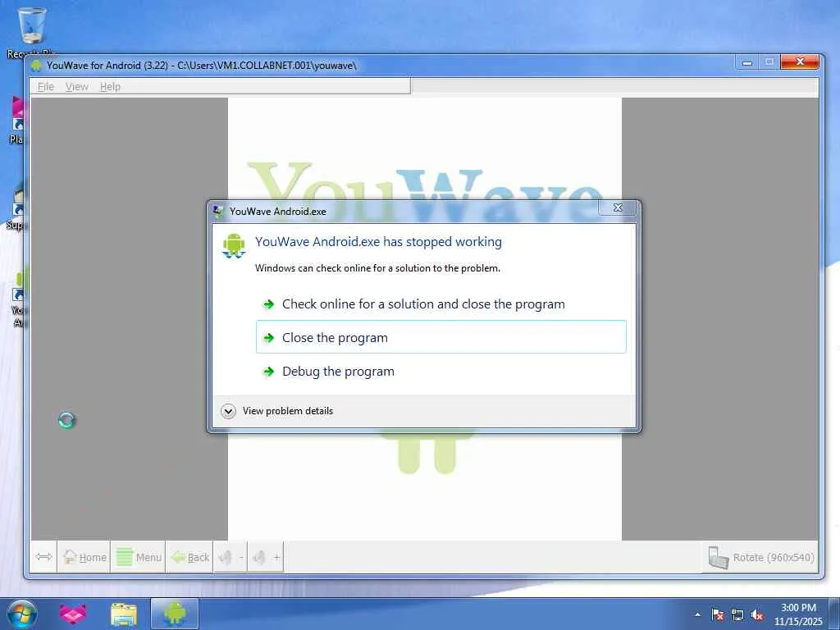Open the Windows Start menu
Screen dimensions: 840x630
[22, 614]
